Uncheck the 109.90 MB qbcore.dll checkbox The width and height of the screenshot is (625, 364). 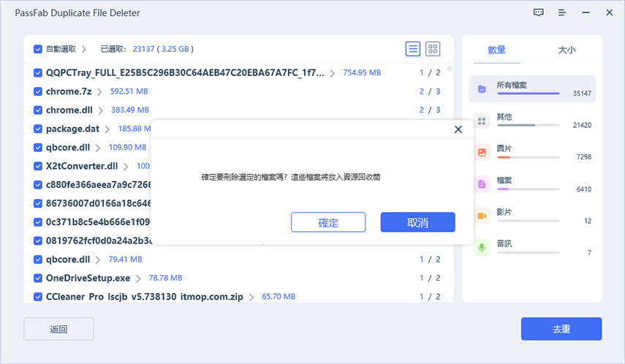[38, 148]
